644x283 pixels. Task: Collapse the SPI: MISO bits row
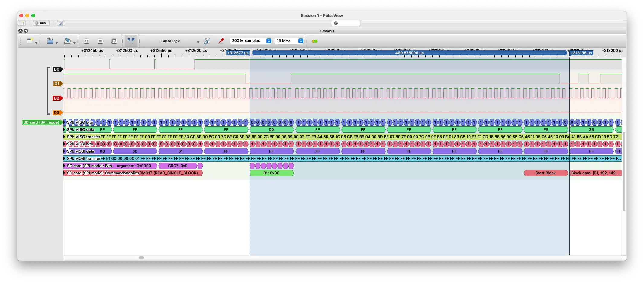coord(65,122)
